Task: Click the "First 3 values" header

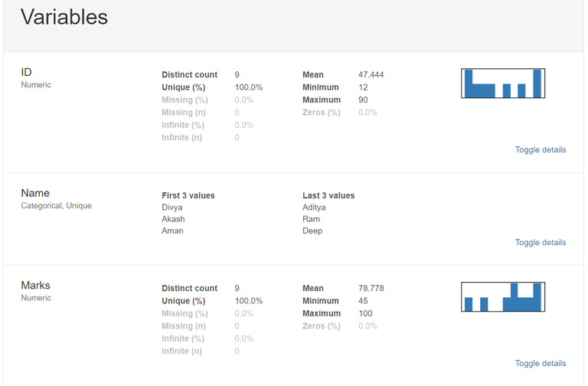Action: tap(188, 195)
